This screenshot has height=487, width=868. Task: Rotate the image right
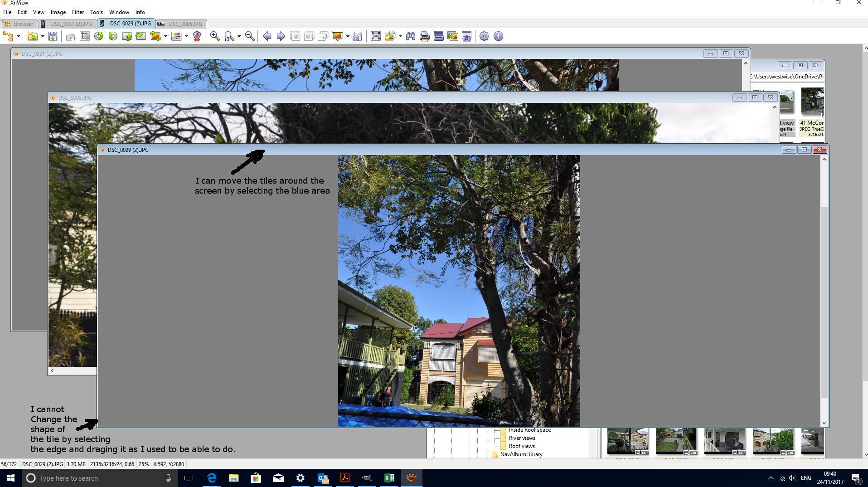[x=113, y=36]
